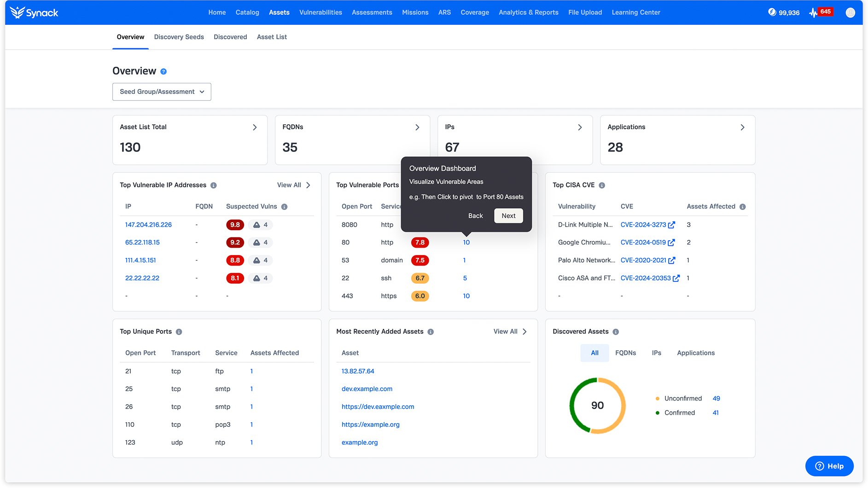Select the IPs filter in Discovered Assets
The image size is (868, 488).
pos(656,353)
